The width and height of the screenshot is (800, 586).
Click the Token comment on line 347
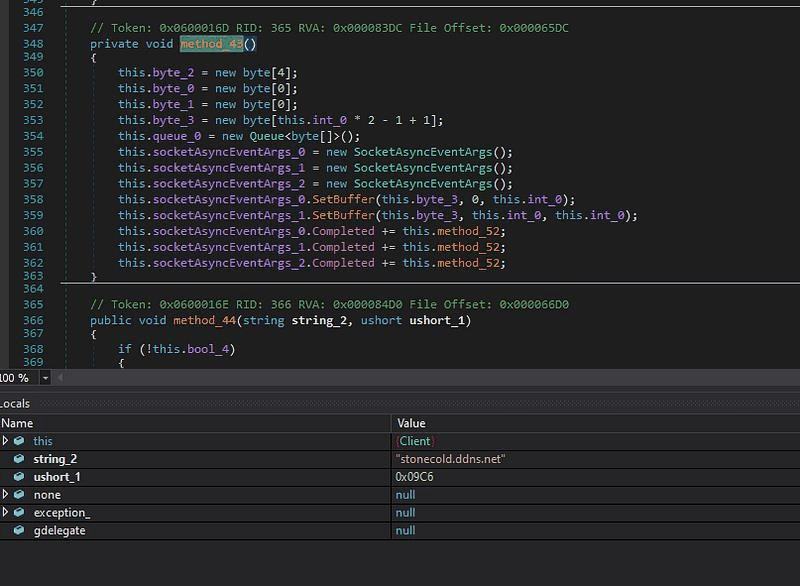tap(329, 28)
